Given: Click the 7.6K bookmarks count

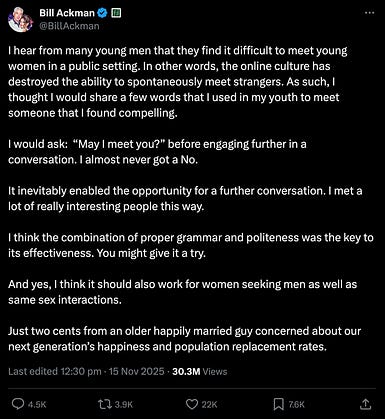Looking at the screenshot, I should [x=297, y=404].
